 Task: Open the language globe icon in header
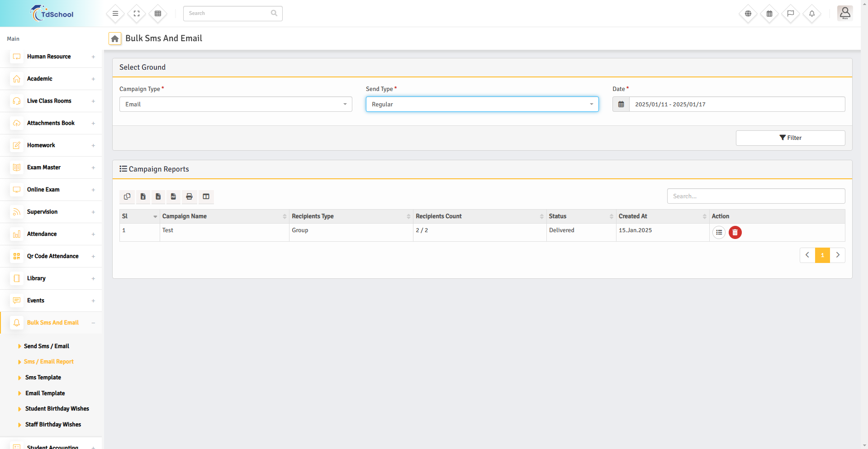[748, 14]
